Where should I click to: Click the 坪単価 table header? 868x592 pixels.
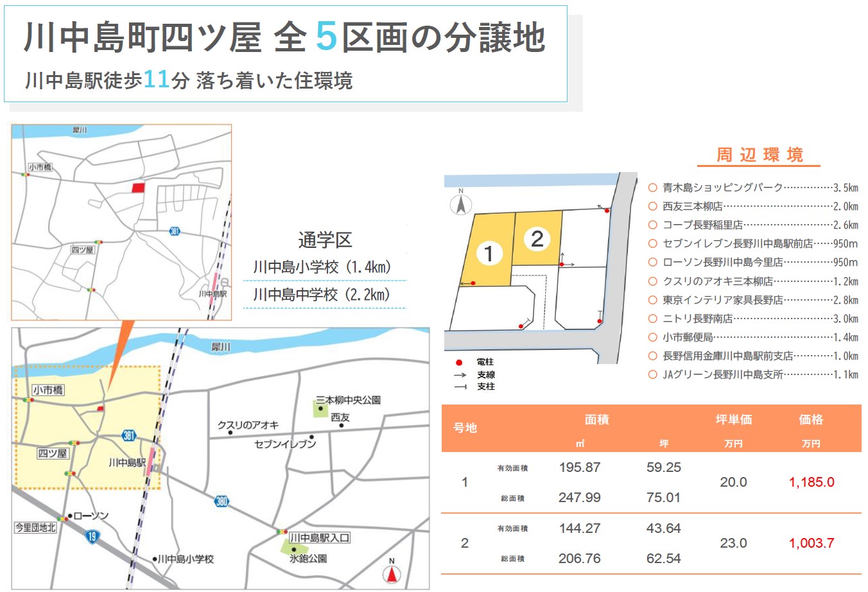click(734, 419)
